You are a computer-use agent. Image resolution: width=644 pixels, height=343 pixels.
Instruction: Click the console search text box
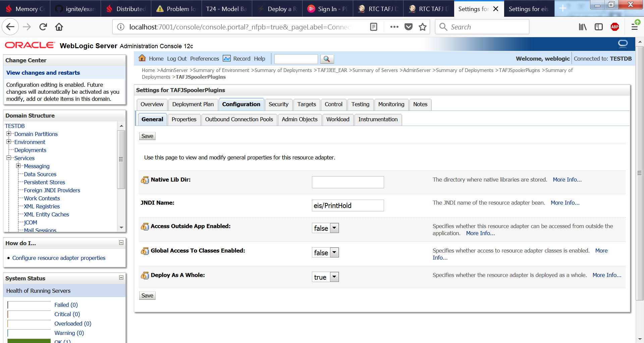pyautogui.click(x=296, y=59)
